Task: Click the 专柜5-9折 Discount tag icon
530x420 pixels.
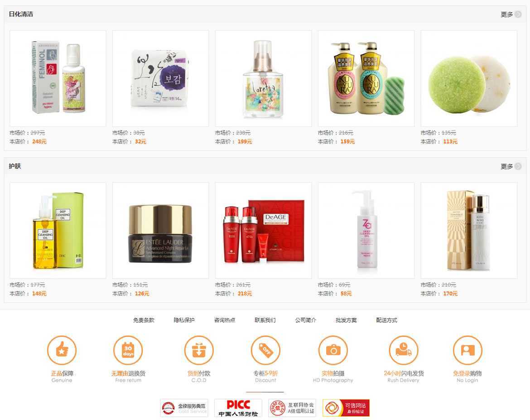Action: (x=265, y=350)
